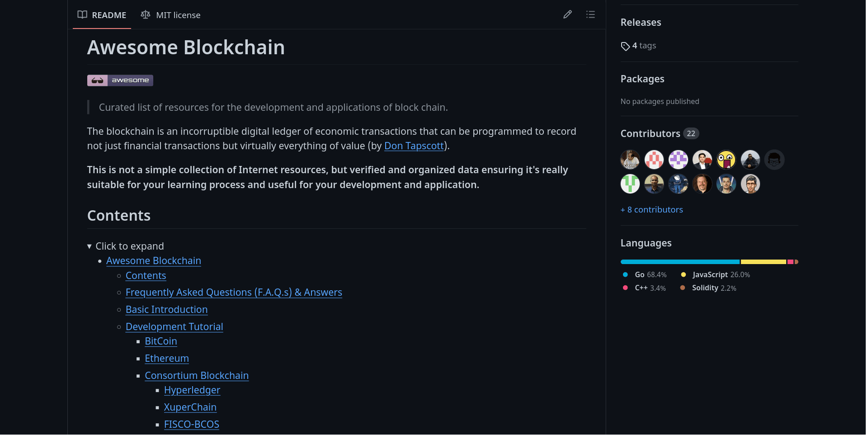Viewport: 868px width, 435px height.
Task: Switch to the README tab
Action: [102, 15]
